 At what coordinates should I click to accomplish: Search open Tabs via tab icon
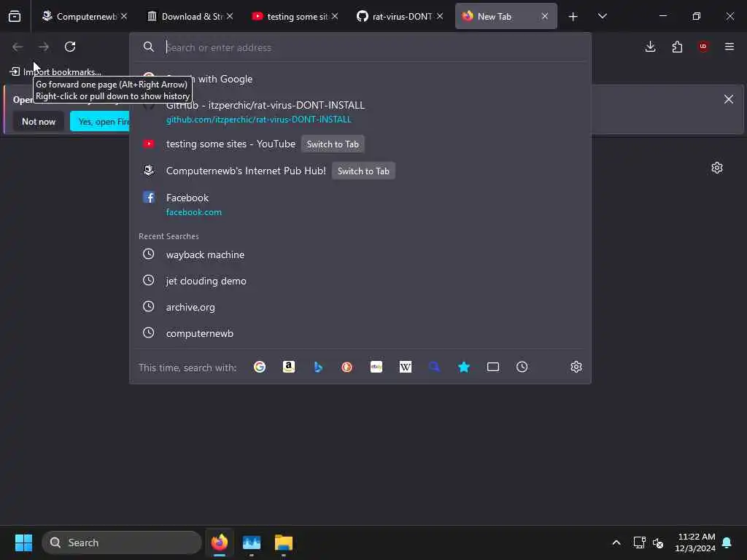tap(493, 367)
